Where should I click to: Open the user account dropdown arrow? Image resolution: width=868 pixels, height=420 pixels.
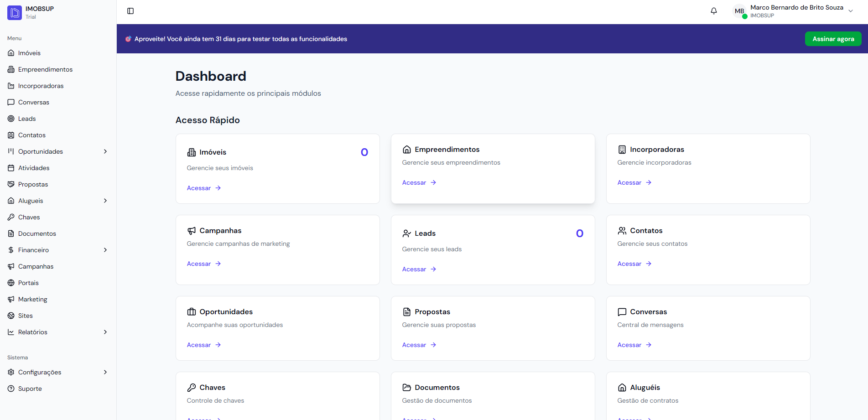(x=851, y=11)
